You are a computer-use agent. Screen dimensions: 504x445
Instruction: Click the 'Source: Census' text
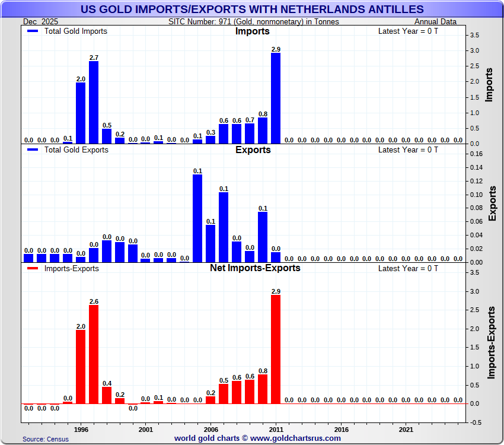point(45,439)
